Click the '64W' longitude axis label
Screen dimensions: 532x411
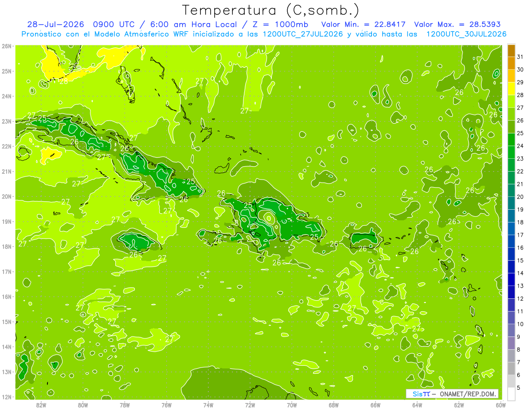417,405
